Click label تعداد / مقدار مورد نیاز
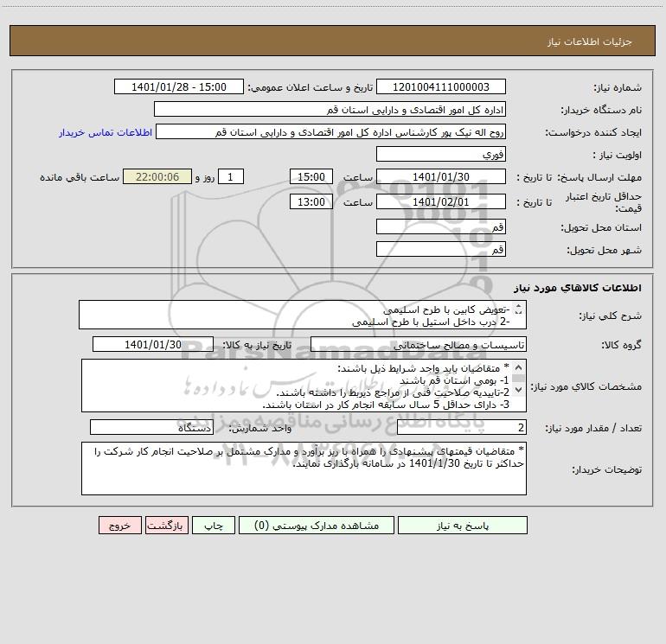This screenshot has width=666, height=644. tap(593, 429)
